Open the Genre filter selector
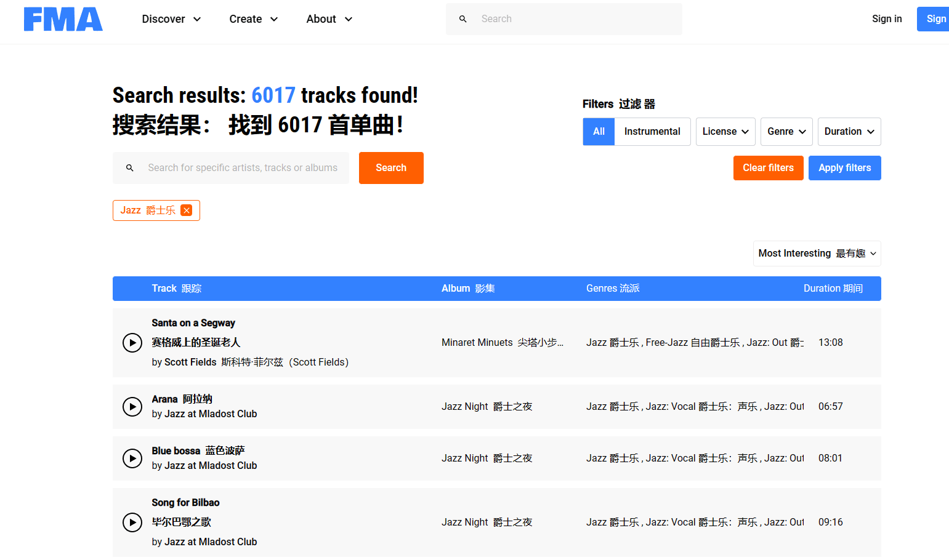 pos(786,131)
